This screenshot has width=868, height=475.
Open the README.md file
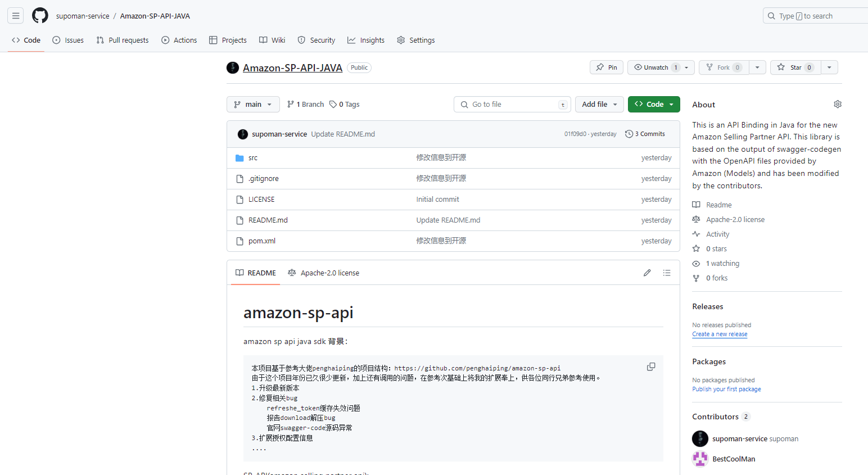(268, 220)
